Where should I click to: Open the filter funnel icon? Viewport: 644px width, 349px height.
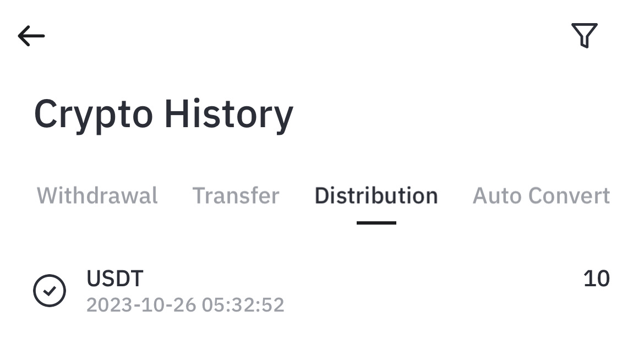(x=584, y=36)
